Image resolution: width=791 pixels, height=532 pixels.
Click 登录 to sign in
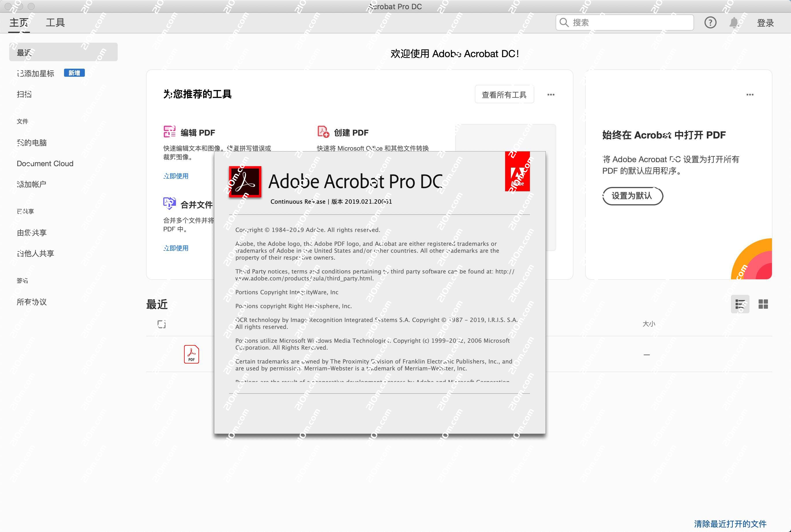coord(766,23)
